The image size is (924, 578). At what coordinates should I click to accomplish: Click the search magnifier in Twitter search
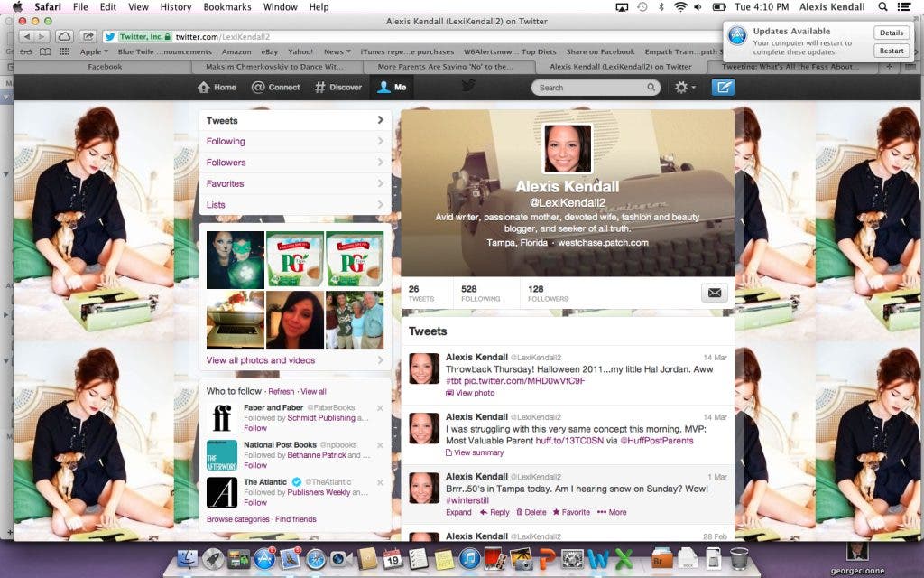[x=651, y=88]
